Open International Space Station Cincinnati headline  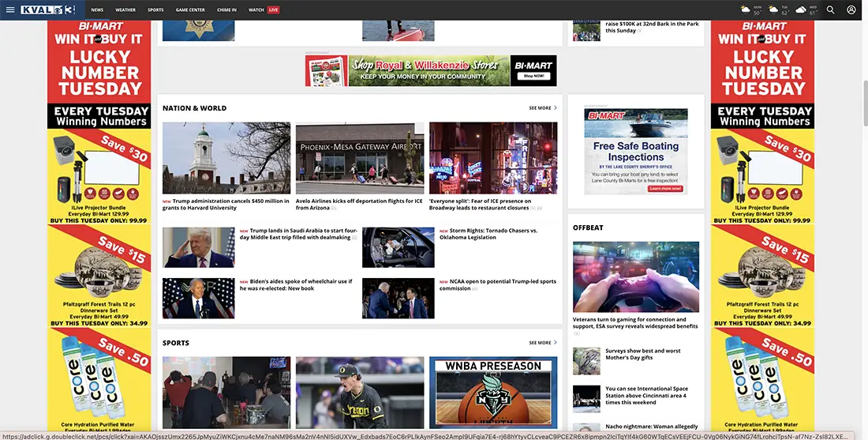646,396
